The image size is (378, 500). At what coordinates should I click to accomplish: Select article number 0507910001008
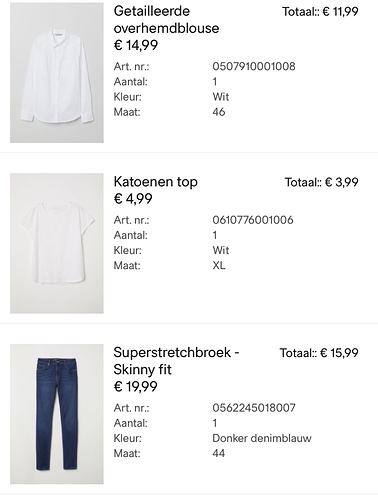tap(254, 66)
